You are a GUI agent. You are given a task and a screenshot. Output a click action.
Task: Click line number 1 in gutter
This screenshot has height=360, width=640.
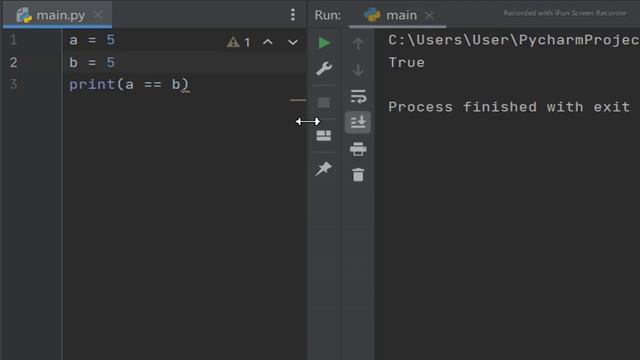pos(13,40)
